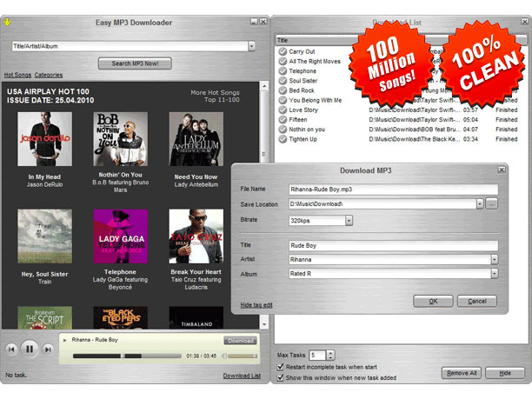The image size is (532, 399).
Task: Open the Download List link
Action: pyautogui.click(x=242, y=376)
